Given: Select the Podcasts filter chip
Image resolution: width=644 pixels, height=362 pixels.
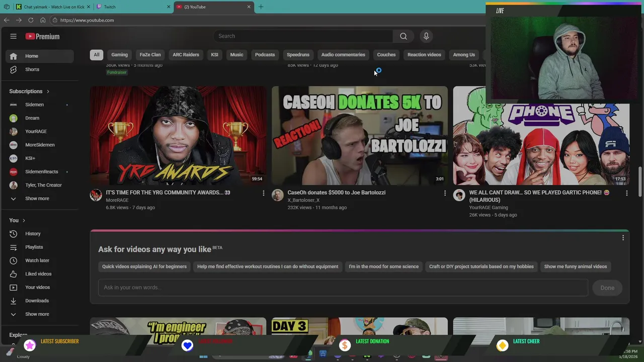Looking at the screenshot, I should pyautogui.click(x=265, y=55).
